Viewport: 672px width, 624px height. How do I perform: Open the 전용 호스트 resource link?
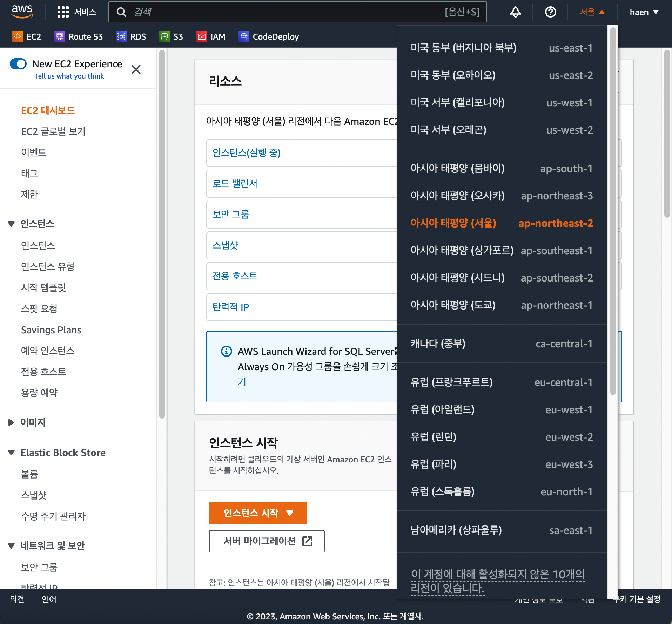(x=235, y=276)
